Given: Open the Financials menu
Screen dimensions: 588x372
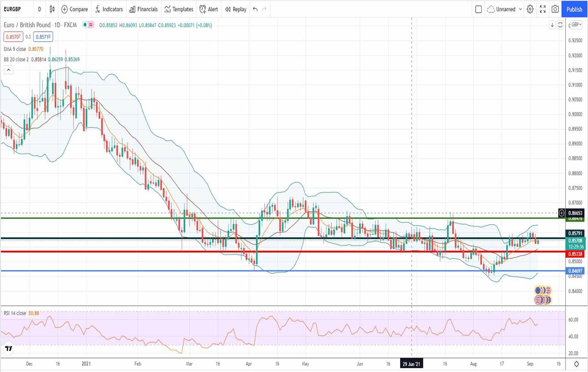Looking at the screenshot, I should 143,9.
